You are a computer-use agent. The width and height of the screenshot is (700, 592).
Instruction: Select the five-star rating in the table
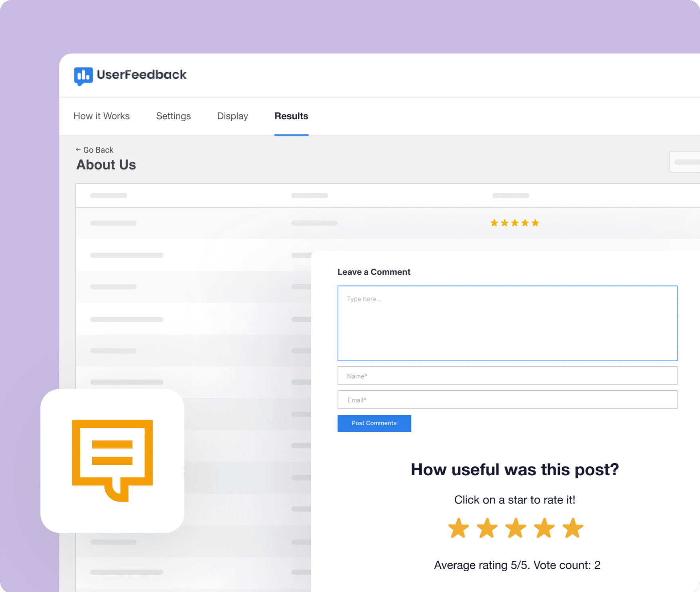515,222
